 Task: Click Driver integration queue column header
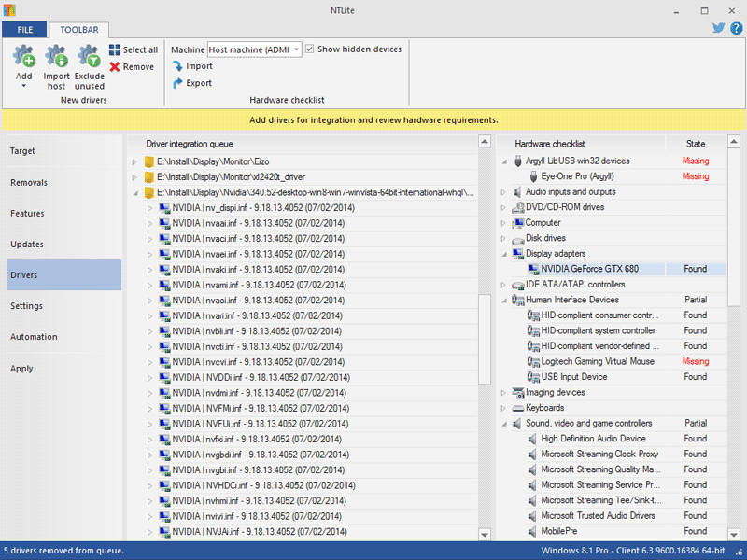(303, 144)
